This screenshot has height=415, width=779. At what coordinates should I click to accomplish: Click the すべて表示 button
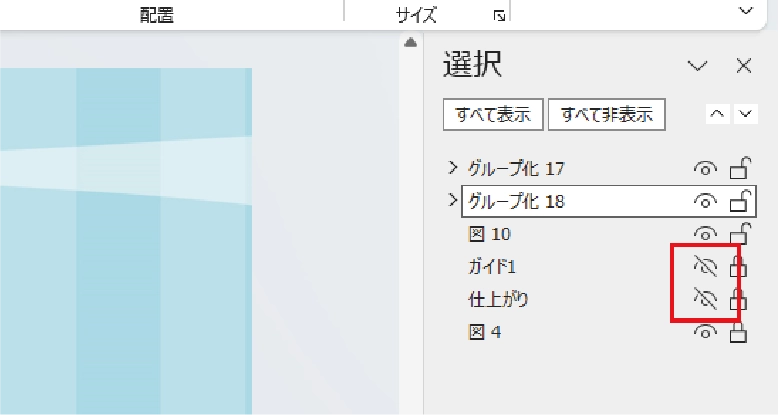point(493,115)
